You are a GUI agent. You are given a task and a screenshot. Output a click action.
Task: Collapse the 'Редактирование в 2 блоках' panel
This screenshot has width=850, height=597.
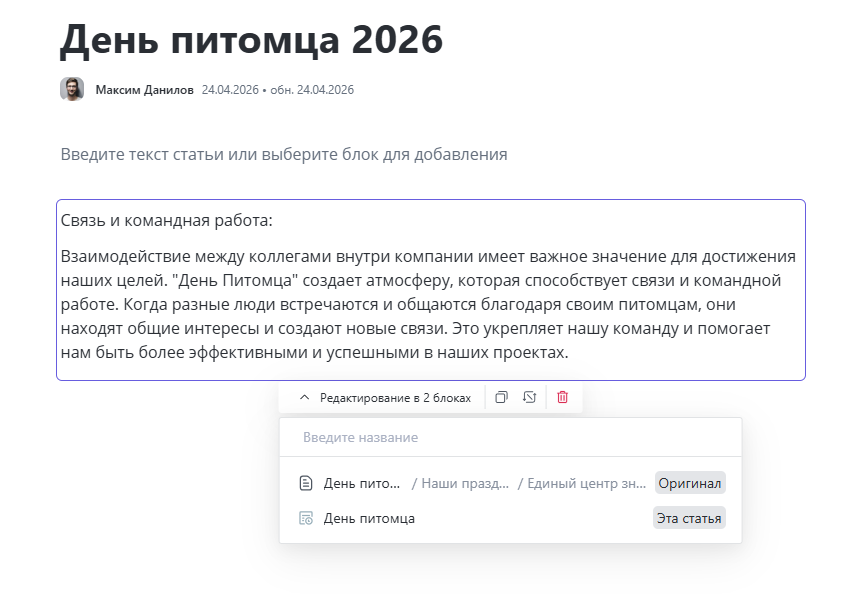pyautogui.click(x=303, y=397)
